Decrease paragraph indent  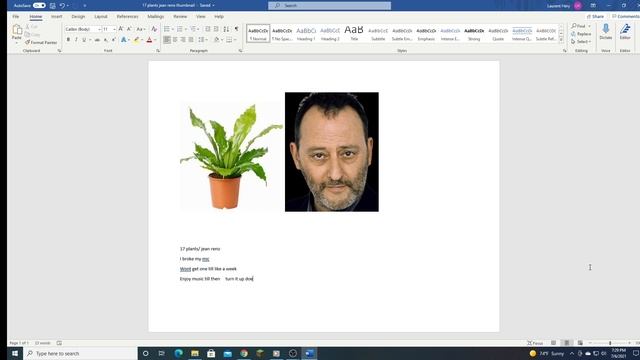pyautogui.click(x=208, y=29)
